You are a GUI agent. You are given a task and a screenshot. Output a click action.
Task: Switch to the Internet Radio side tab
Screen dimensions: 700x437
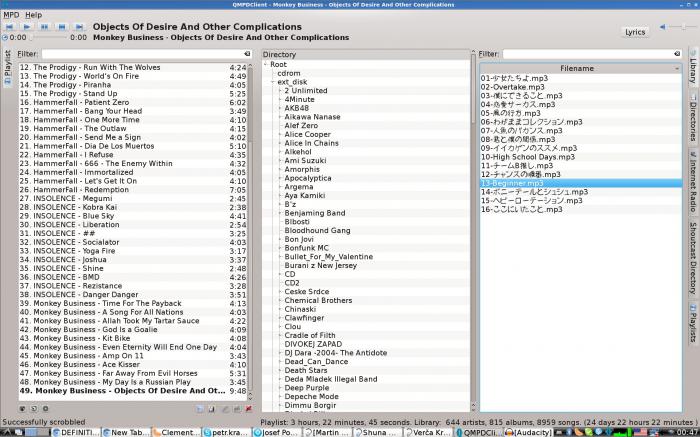[693, 182]
